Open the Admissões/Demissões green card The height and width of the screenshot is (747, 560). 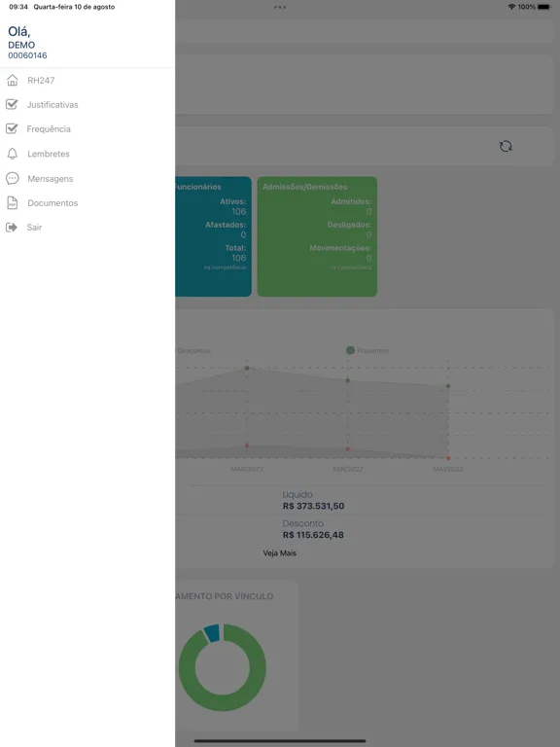[317, 236]
